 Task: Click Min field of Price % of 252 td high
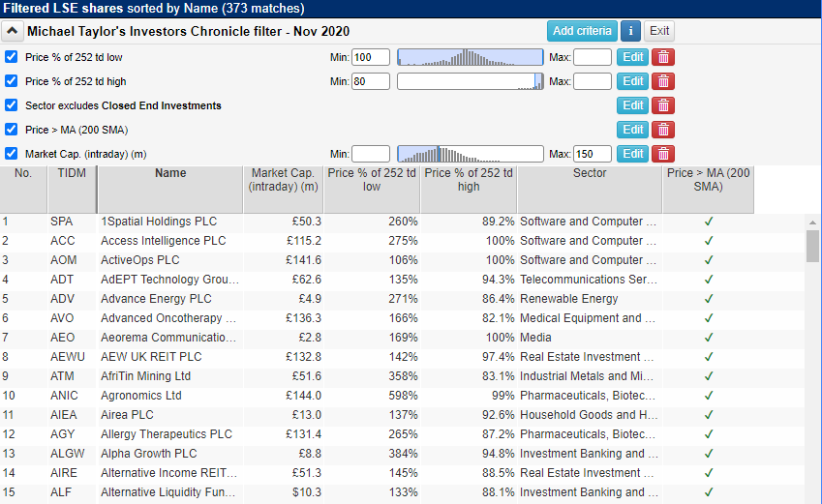371,81
